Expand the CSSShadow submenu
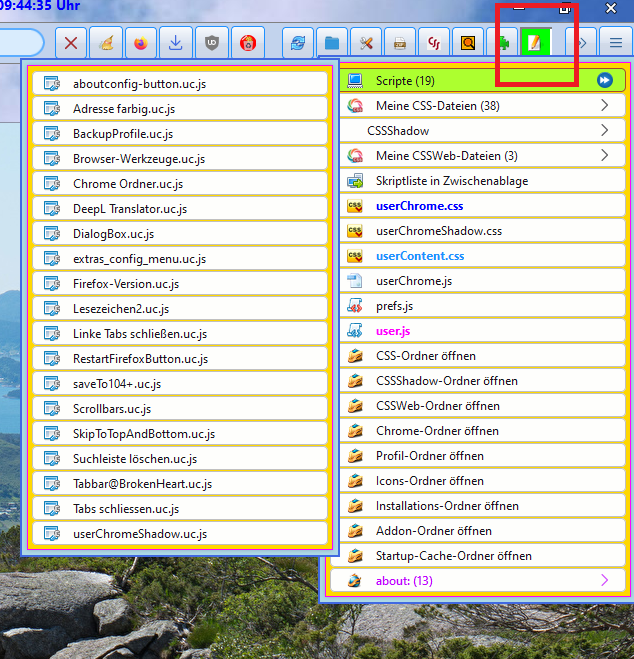Screen dimensions: 634x659 click(x=604, y=130)
